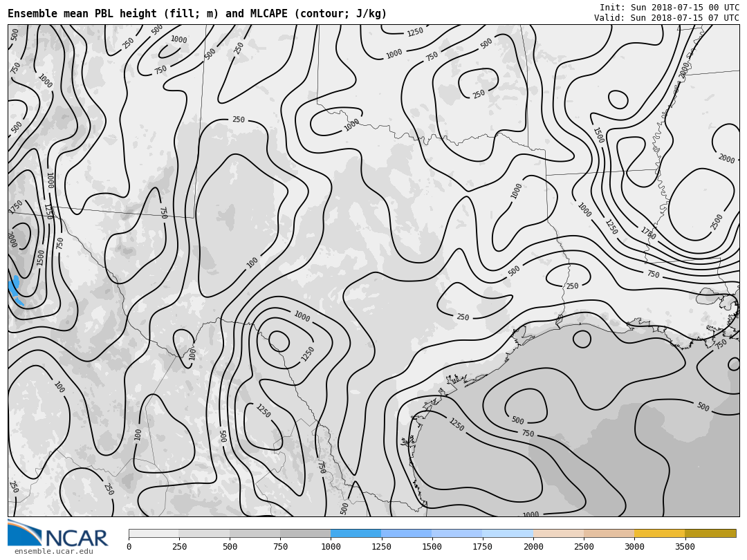Viewport: 747px width, 560px height.
Task: Open the ensemble.ucar.edu link
Action: click(x=53, y=552)
